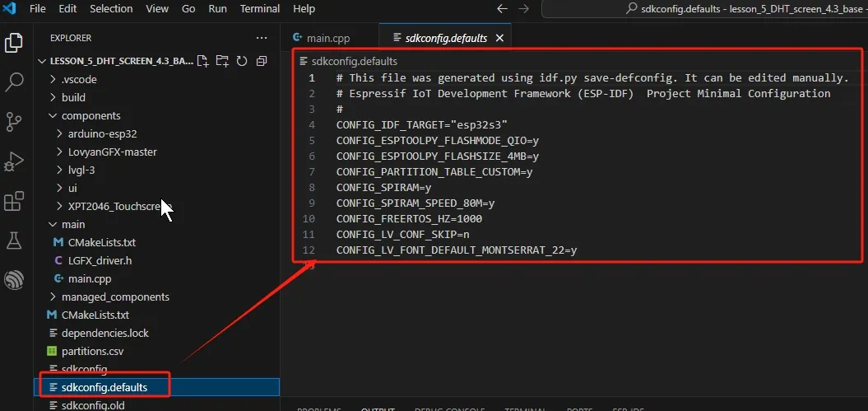The width and height of the screenshot is (868, 411).
Task: Click the New File icon in Explorer
Action: tap(202, 61)
